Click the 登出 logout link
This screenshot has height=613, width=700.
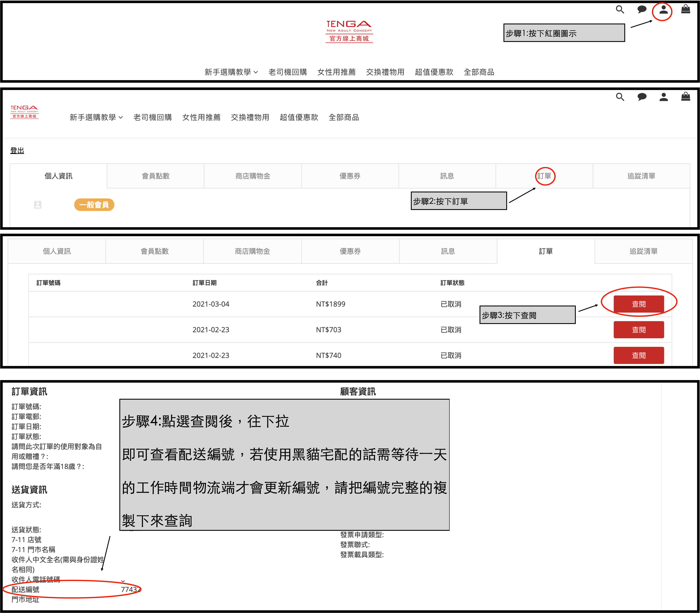[x=17, y=150]
